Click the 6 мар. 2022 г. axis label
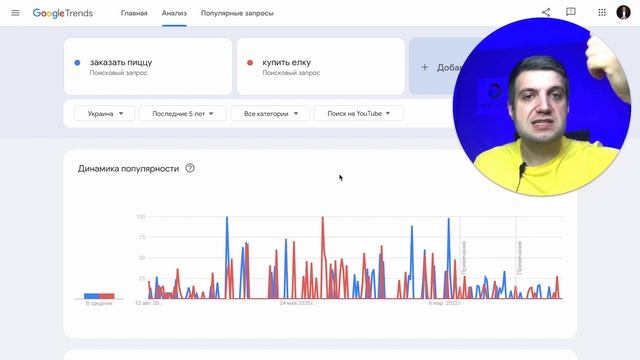This screenshot has height=360, width=640. tap(444, 303)
